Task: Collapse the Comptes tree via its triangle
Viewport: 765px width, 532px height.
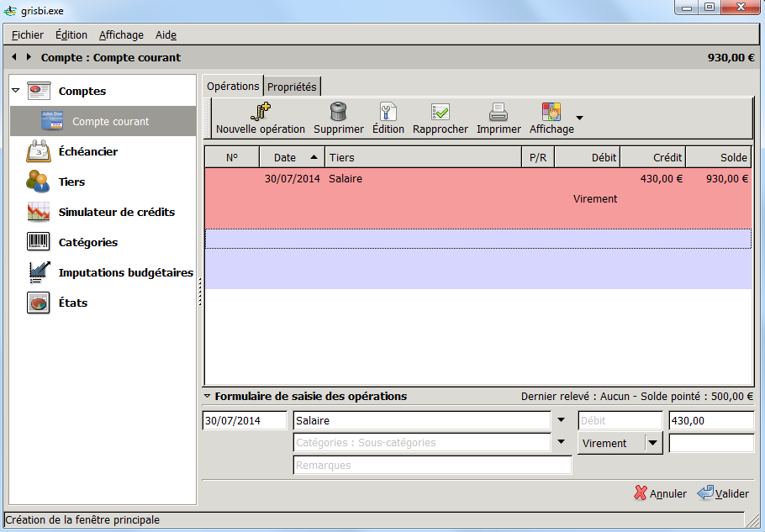Action: (14, 91)
